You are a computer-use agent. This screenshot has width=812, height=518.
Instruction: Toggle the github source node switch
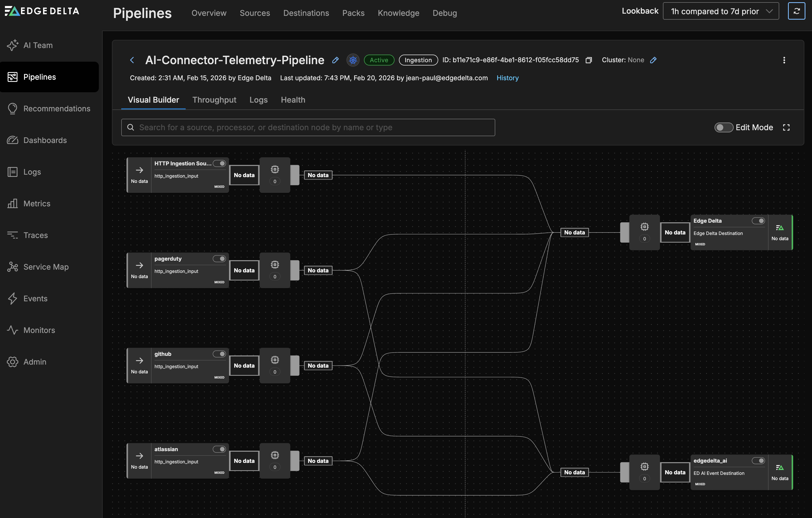tap(219, 354)
